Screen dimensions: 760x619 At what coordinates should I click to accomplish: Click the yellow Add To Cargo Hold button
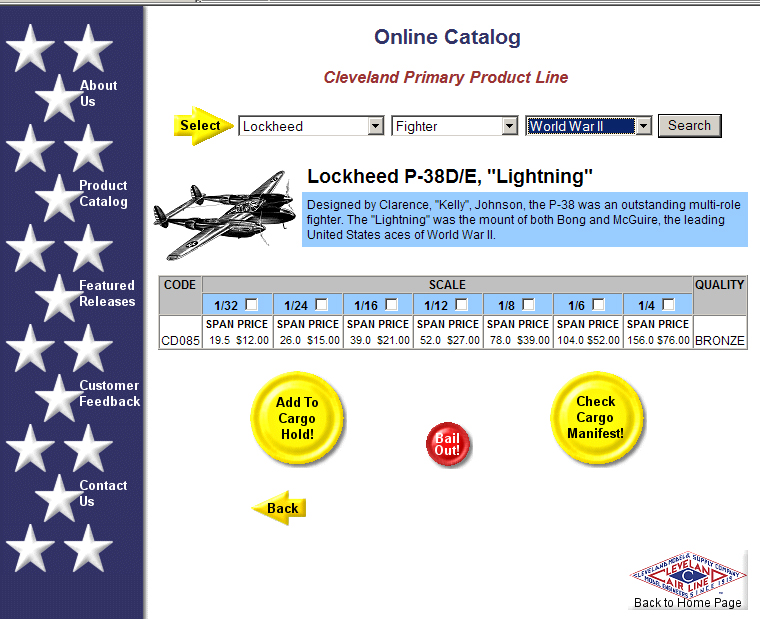pyautogui.click(x=297, y=418)
